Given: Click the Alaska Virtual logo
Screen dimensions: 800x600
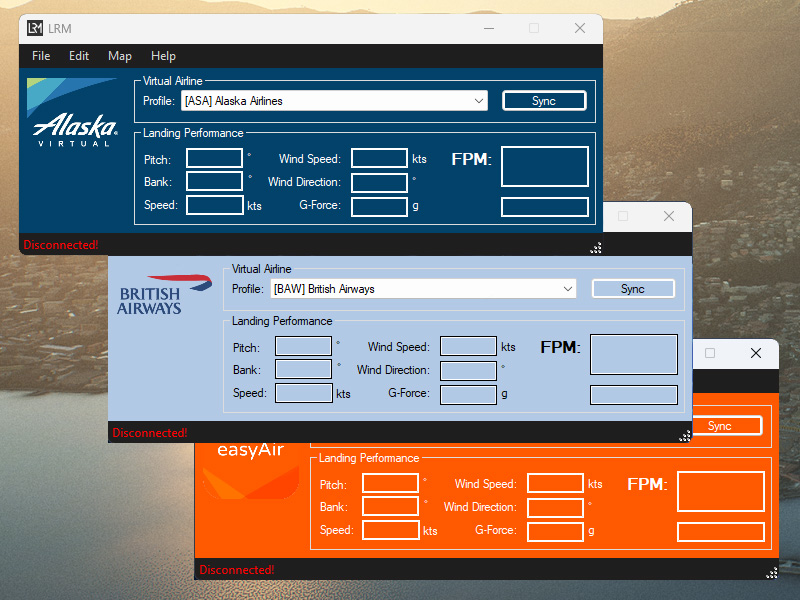Looking at the screenshot, I should point(72,113).
